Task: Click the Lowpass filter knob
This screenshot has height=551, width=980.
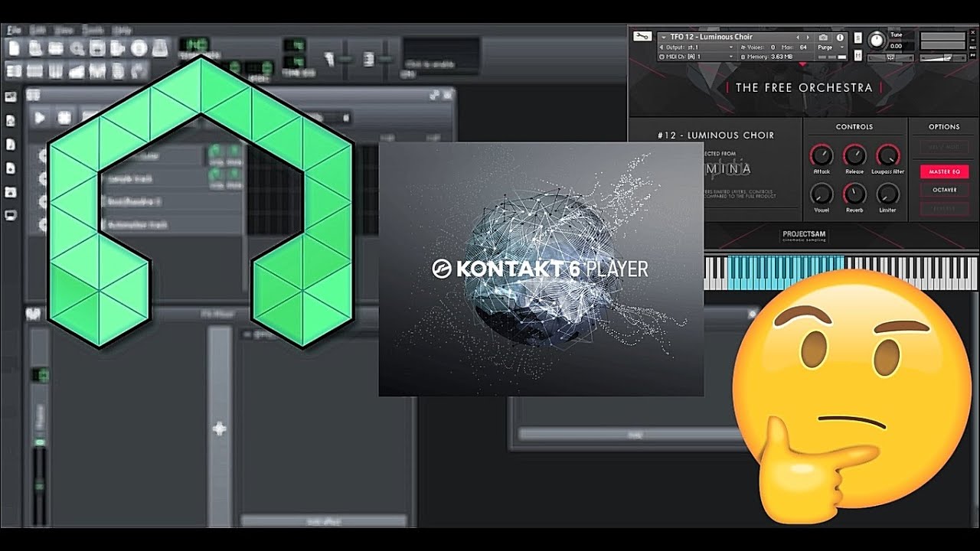Action: 888,155
